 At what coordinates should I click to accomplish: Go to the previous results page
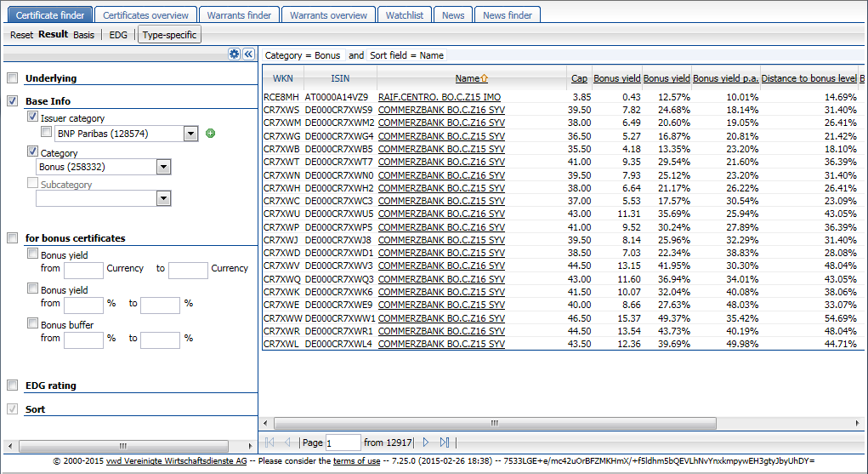[287, 443]
